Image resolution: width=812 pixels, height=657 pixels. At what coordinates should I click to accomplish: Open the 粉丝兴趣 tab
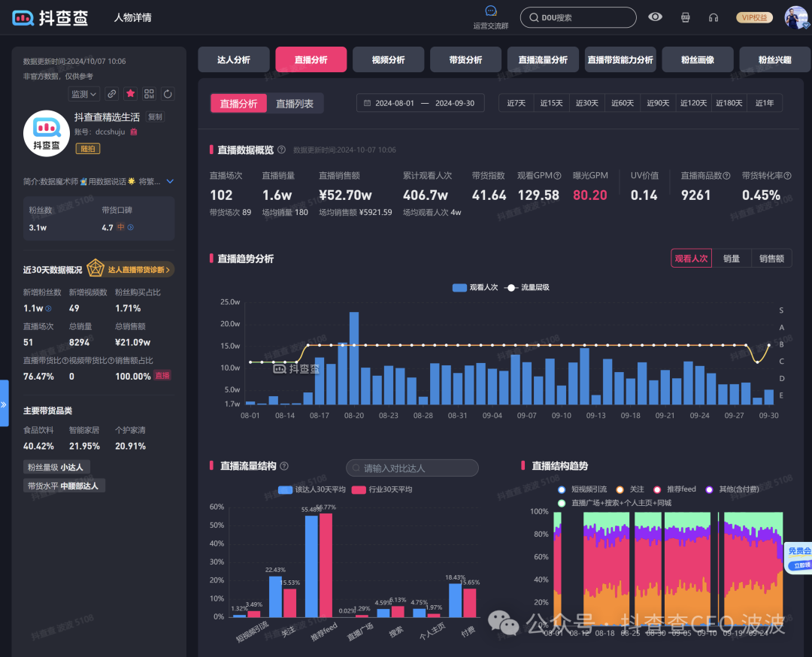tap(774, 59)
